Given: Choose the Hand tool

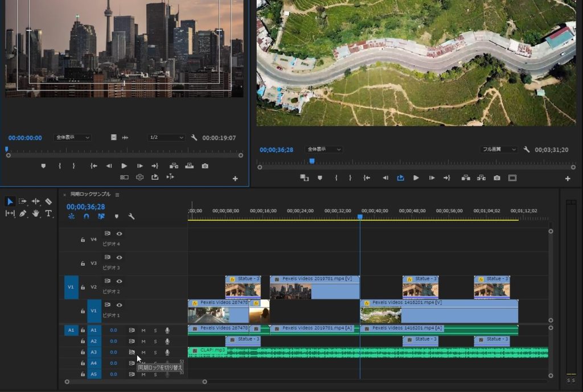Looking at the screenshot, I should point(36,213).
